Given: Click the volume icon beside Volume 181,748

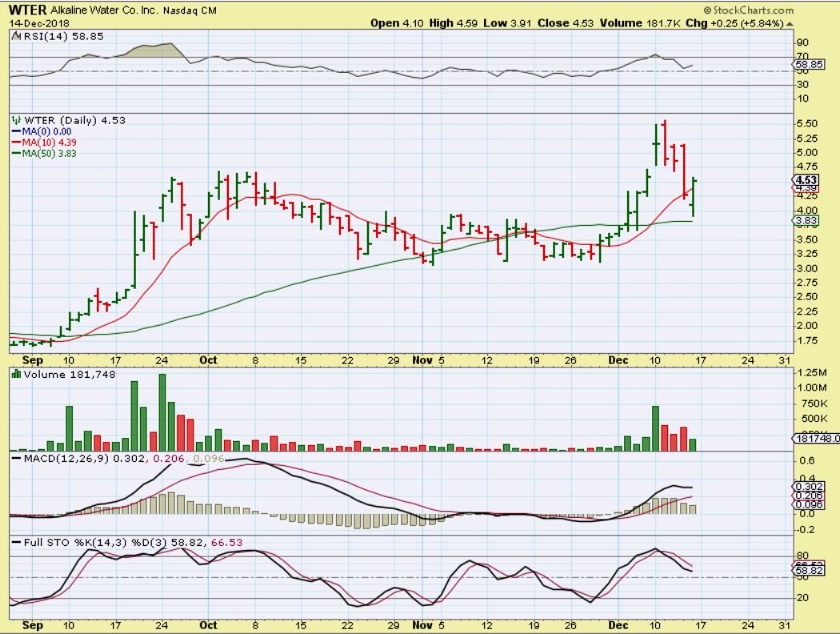Looking at the screenshot, I should pyautogui.click(x=16, y=374).
